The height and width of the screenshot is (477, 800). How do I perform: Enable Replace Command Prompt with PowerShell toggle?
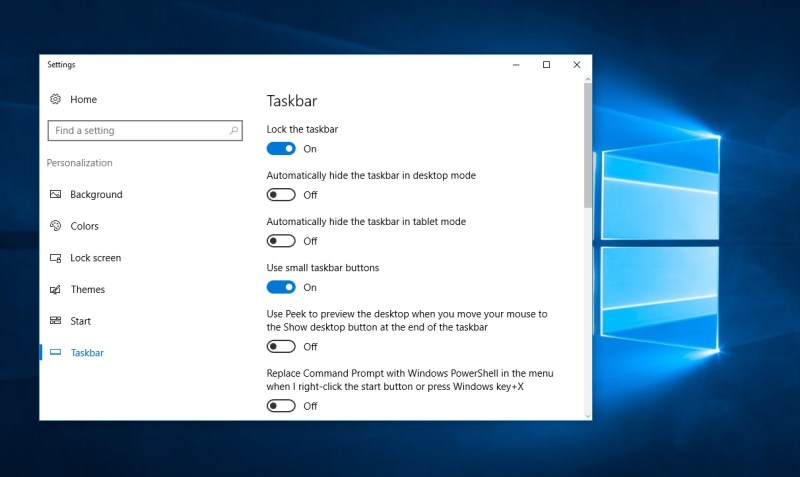(281, 406)
